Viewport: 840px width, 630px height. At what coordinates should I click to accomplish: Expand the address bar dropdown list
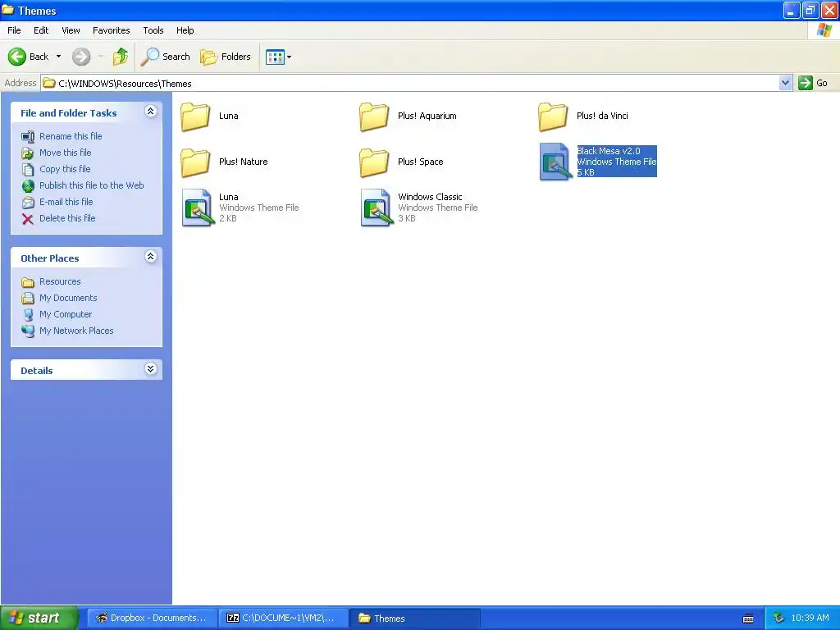point(785,83)
